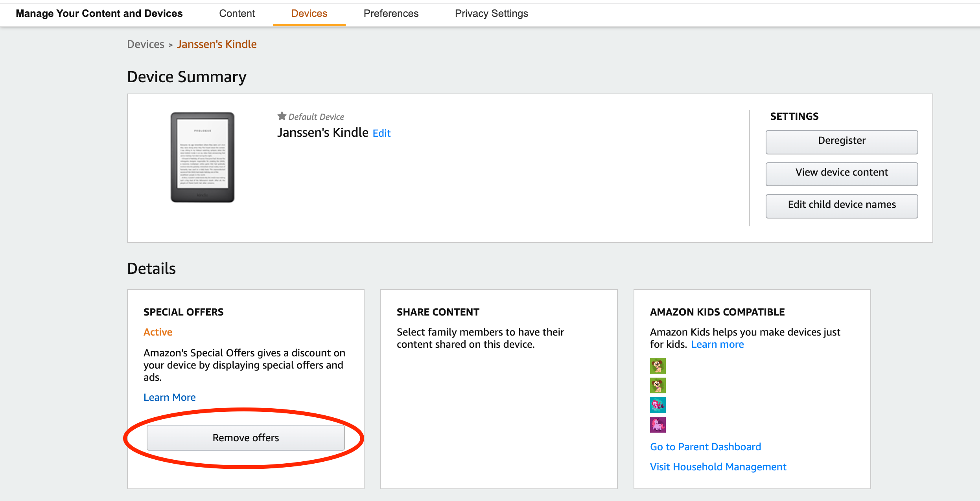Click the Learn More link under Special Offers
Image resolution: width=980 pixels, height=501 pixels.
click(x=169, y=397)
